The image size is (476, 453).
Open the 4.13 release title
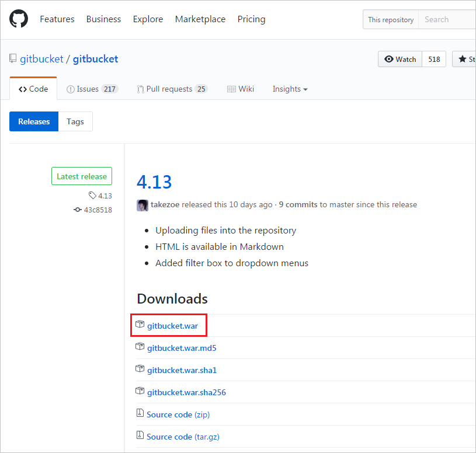154,182
